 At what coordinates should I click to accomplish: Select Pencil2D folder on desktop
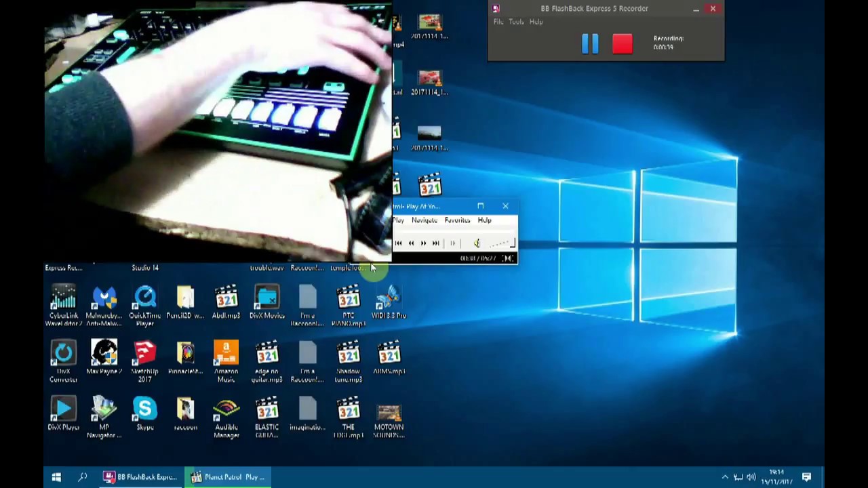tap(185, 302)
